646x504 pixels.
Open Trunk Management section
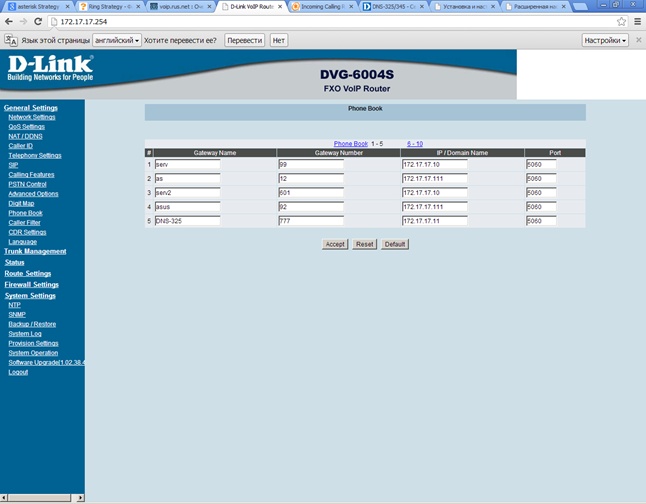tap(35, 251)
